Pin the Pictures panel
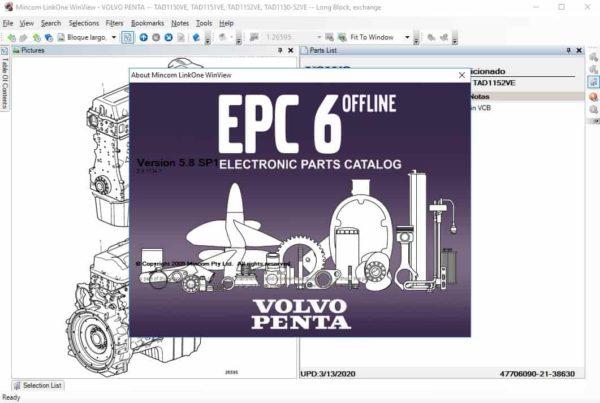600x403 pixels. pyautogui.click(x=280, y=50)
